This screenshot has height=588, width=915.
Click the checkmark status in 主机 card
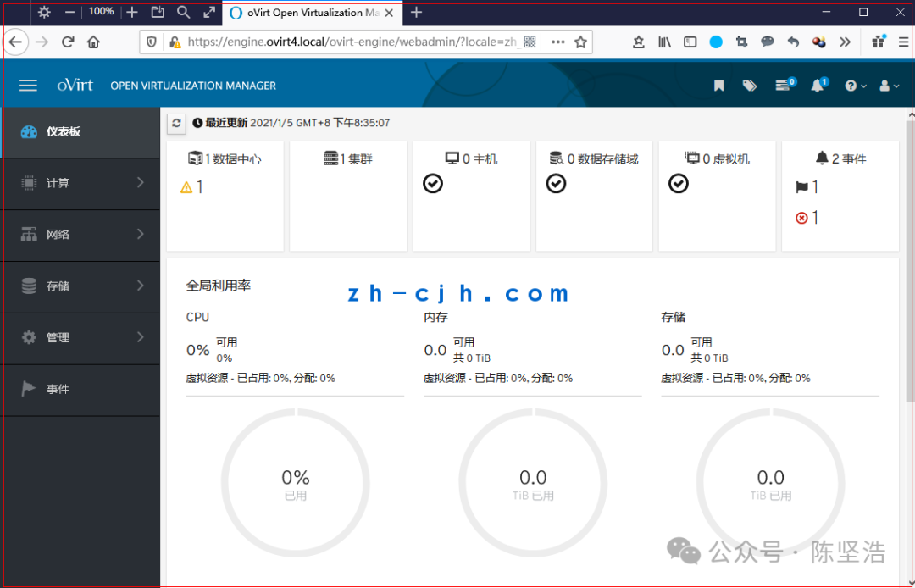[x=433, y=184]
